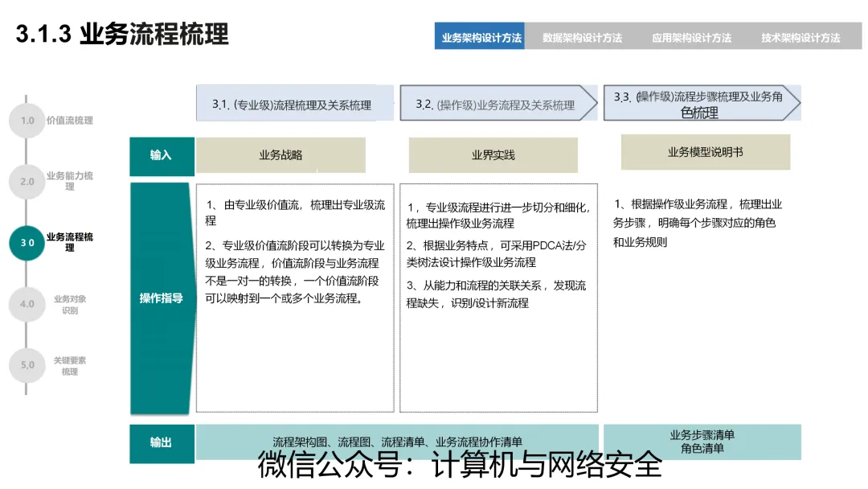Click text 专业级流程进行进一步切分和细化
The image size is (868, 489).
pyautogui.click(x=498, y=216)
